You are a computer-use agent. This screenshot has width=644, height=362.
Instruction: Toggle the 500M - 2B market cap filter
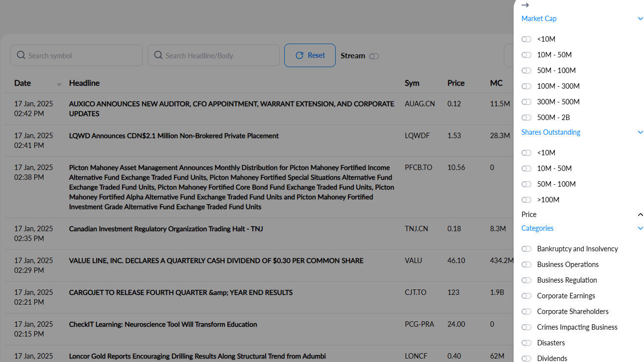(526, 118)
